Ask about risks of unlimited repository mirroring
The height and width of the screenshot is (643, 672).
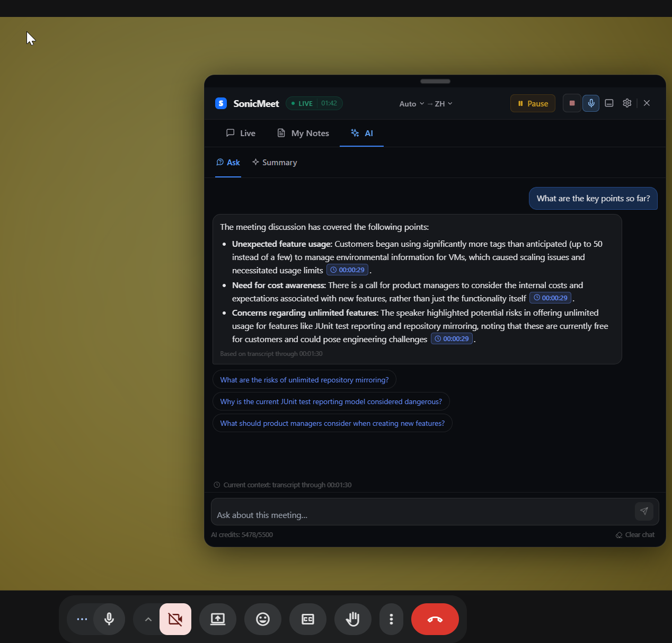point(304,380)
